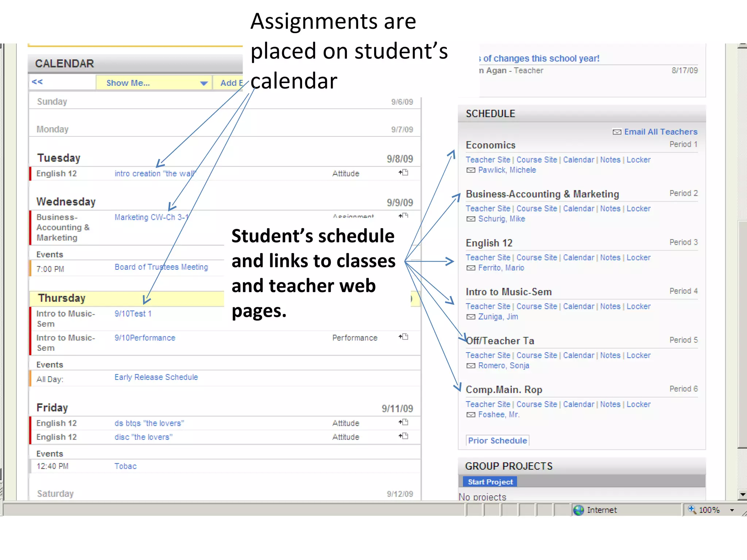Open Board of Trustees Meeting event
This screenshot has height=560, width=747.
161,267
